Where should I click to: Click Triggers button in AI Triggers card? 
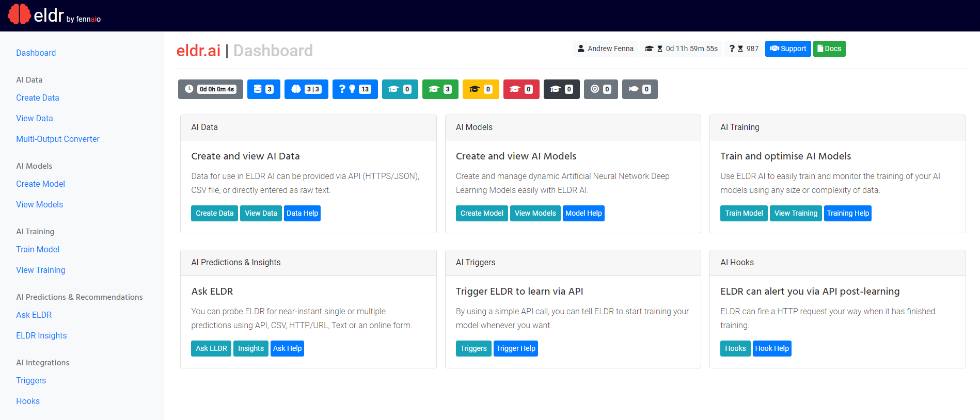[473, 348]
